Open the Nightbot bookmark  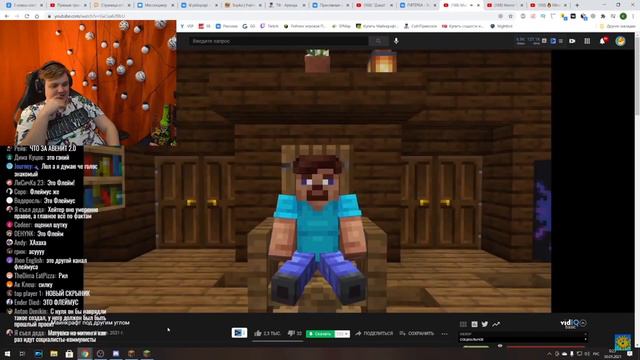click(x=501, y=26)
